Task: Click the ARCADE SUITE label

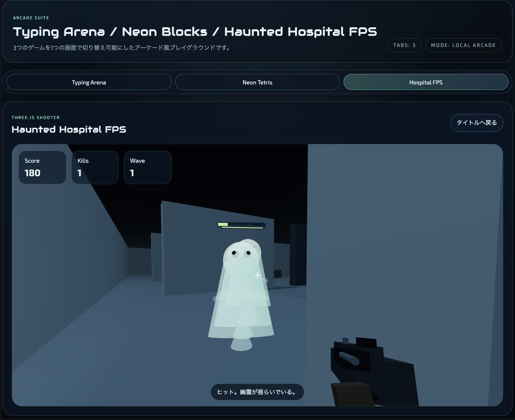Action: click(x=31, y=18)
